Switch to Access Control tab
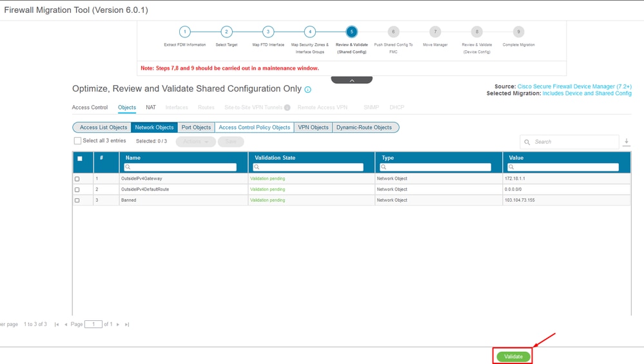The height and width of the screenshot is (364, 644). [x=90, y=108]
